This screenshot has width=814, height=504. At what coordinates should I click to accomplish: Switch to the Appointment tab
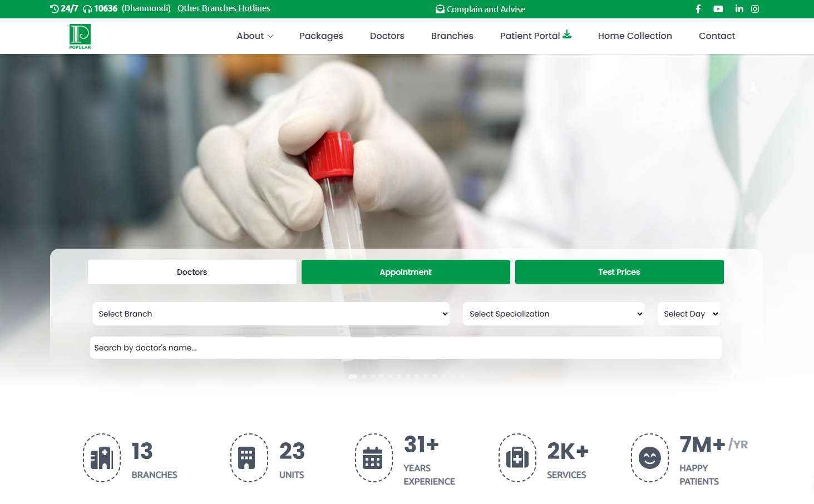point(406,272)
